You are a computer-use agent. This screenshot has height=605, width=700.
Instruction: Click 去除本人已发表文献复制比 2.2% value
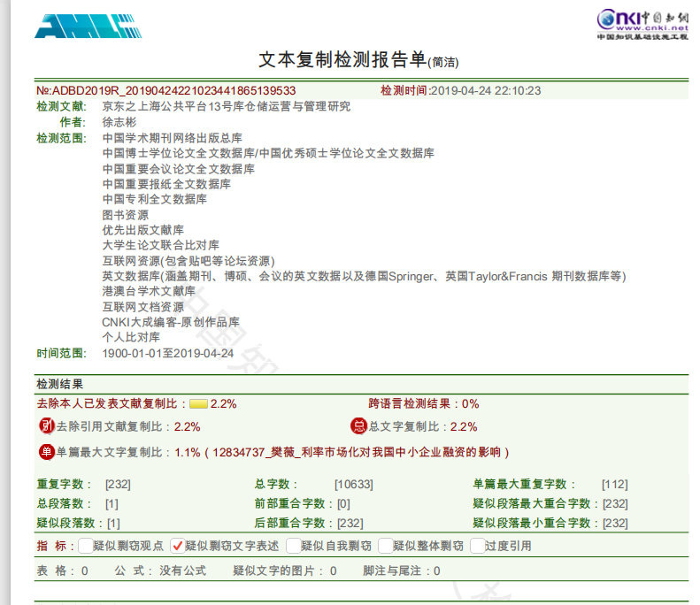point(223,404)
